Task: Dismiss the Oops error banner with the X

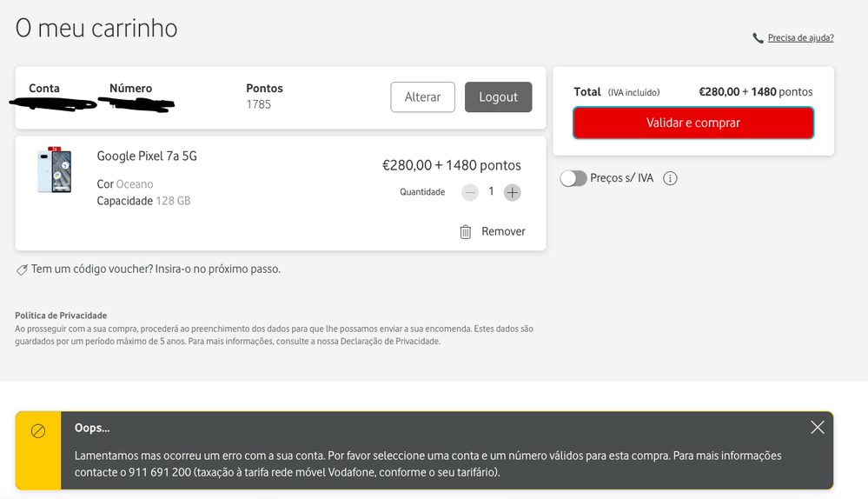Action: pos(817,427)
